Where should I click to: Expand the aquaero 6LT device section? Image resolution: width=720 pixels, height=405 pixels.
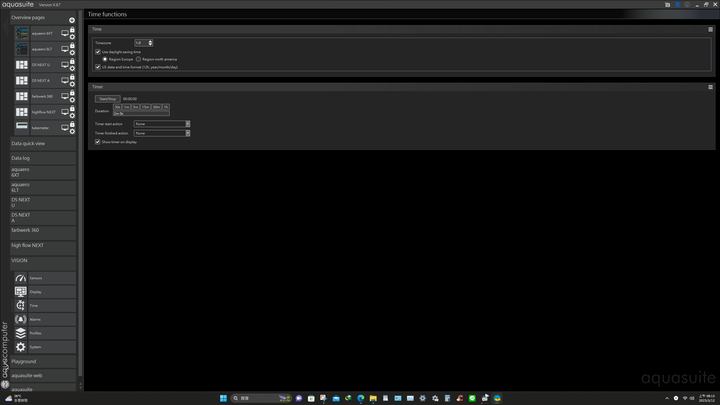pos(43,187)
